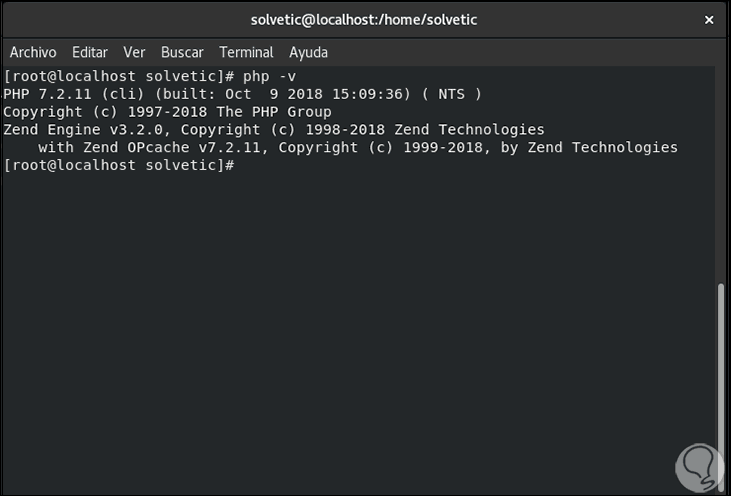The height and width of the screenshot is (496, 731).
Task: Open the Editar menu
Action: (90, 52)
